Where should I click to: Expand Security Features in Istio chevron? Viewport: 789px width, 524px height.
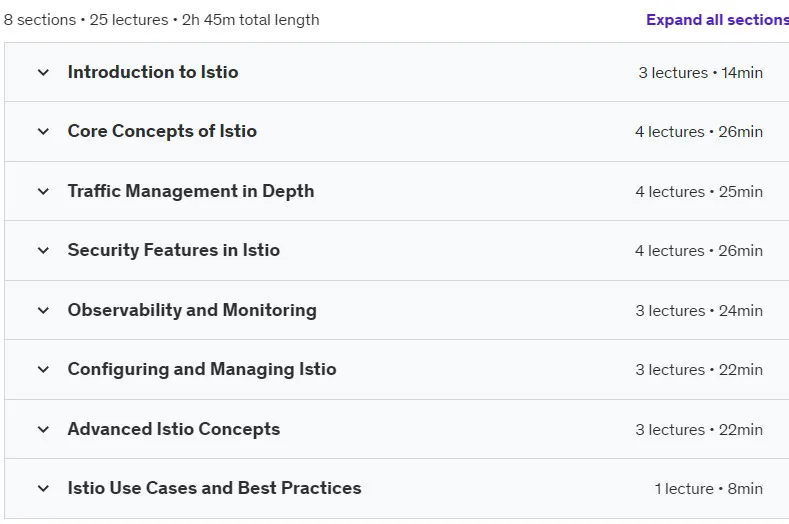point(43,250)
